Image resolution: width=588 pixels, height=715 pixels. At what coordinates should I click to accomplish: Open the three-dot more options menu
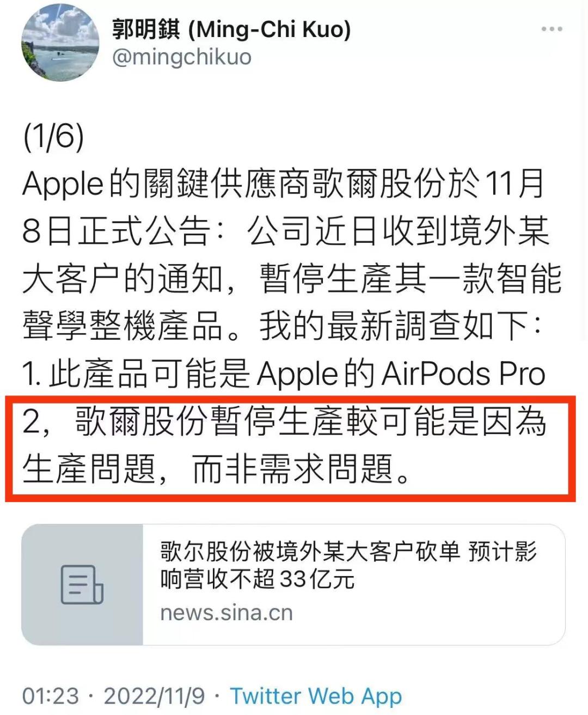pos(552,29)
